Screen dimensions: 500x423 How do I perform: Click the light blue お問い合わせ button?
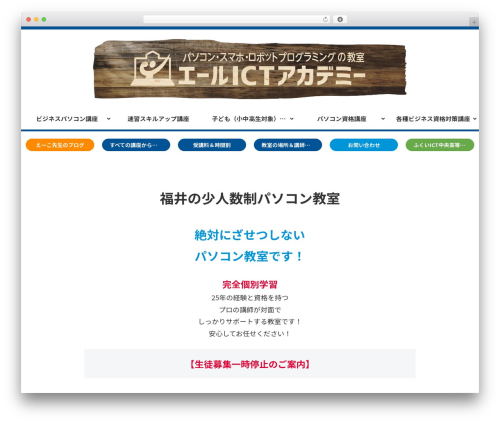pos(364,145)
